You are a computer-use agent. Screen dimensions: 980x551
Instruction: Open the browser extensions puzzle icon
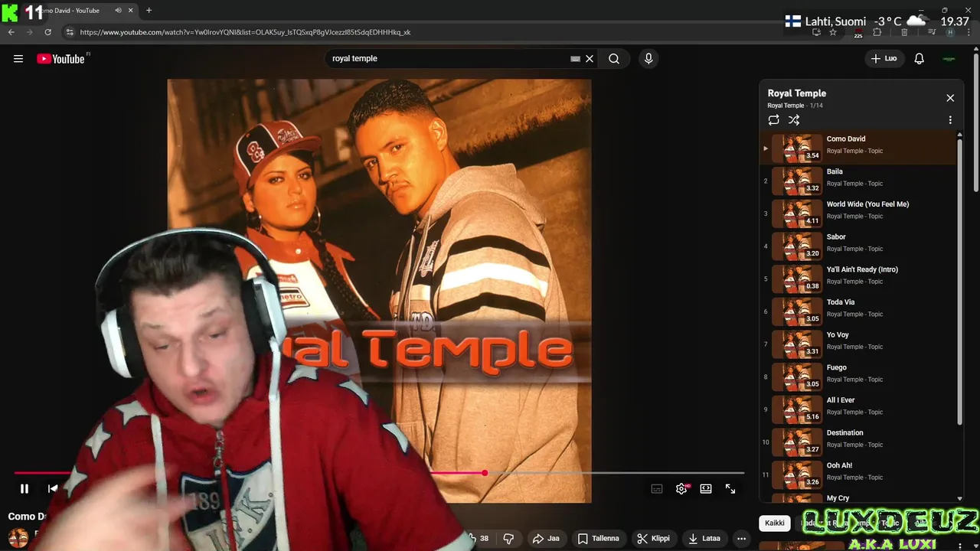click(877, 32)
